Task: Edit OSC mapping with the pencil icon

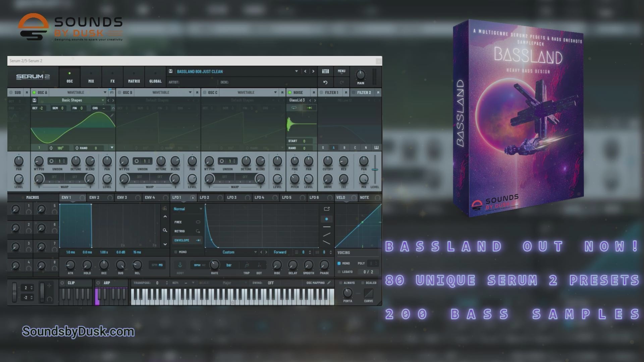Action: 329,283
